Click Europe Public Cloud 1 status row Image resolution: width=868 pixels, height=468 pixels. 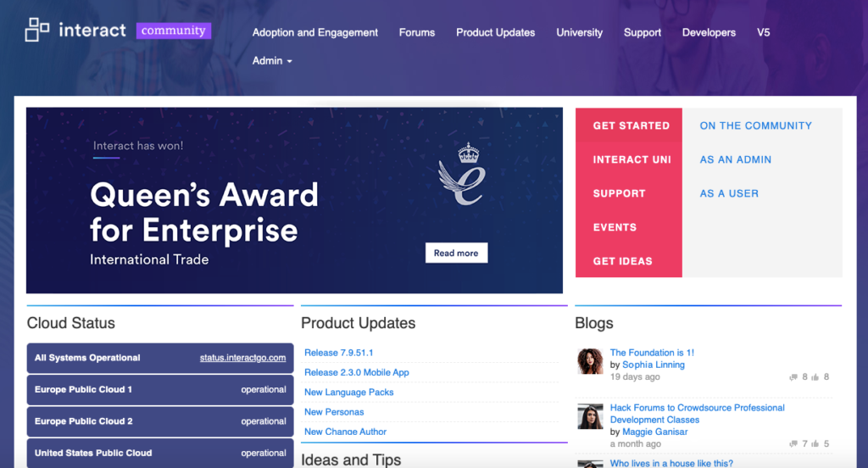point(160,389)
